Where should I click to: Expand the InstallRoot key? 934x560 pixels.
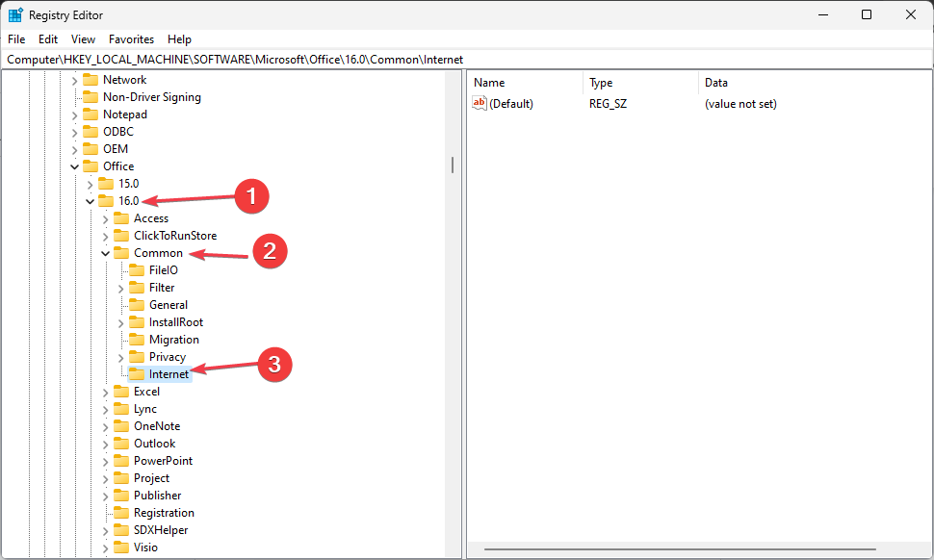121,322
